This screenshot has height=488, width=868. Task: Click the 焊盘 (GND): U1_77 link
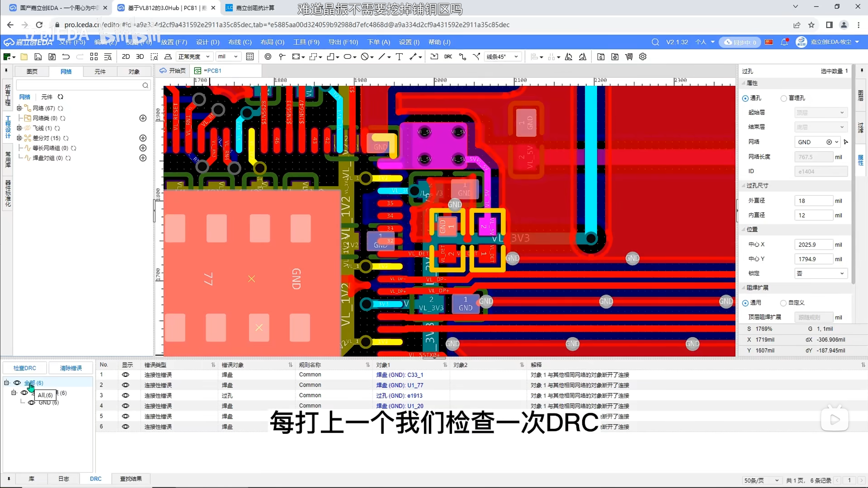pyautogui.click(x=399, y=385)
